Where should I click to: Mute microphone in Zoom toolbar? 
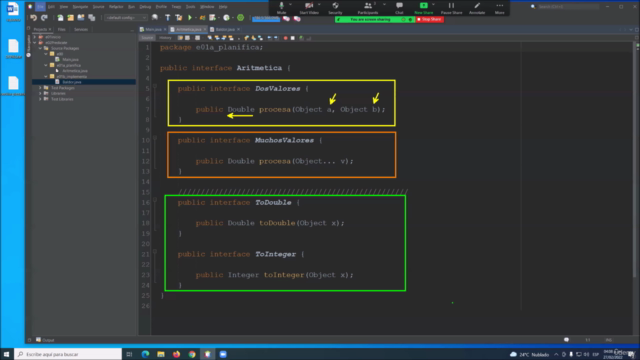click(281, 8)
